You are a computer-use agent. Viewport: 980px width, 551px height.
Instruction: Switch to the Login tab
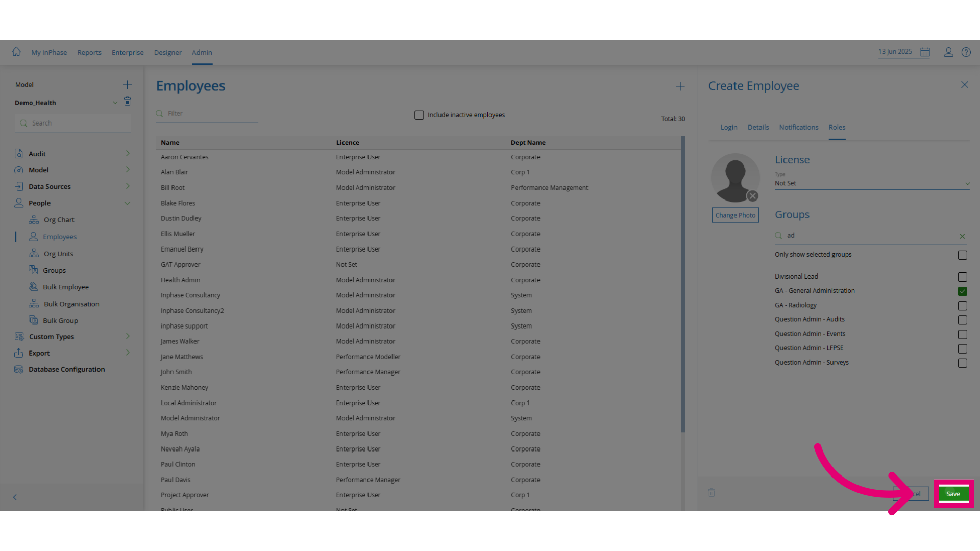(729, 127)
